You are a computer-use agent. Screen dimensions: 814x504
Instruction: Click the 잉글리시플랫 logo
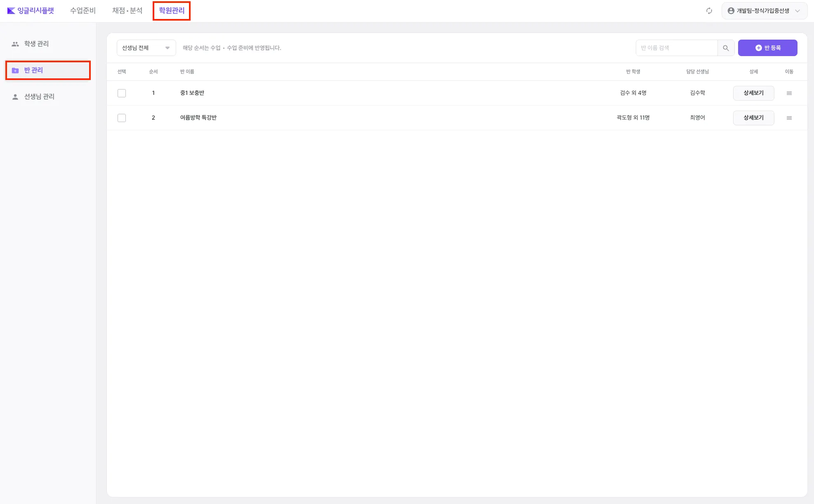coord(31,11)
